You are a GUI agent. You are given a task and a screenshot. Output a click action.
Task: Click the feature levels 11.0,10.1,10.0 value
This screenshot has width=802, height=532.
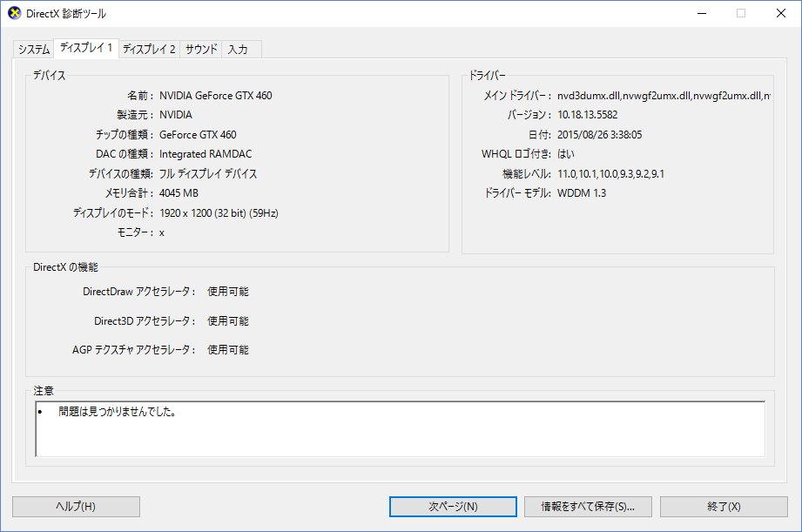click(610, 174)
